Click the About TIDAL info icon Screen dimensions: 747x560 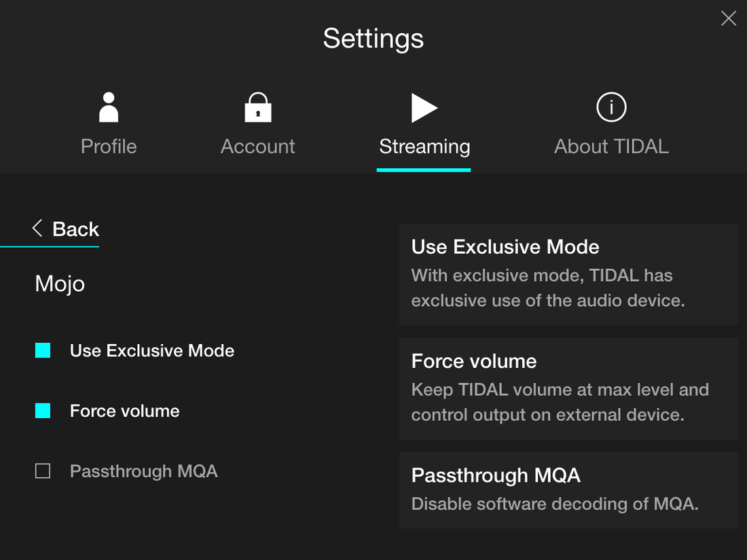pos(611,107)
